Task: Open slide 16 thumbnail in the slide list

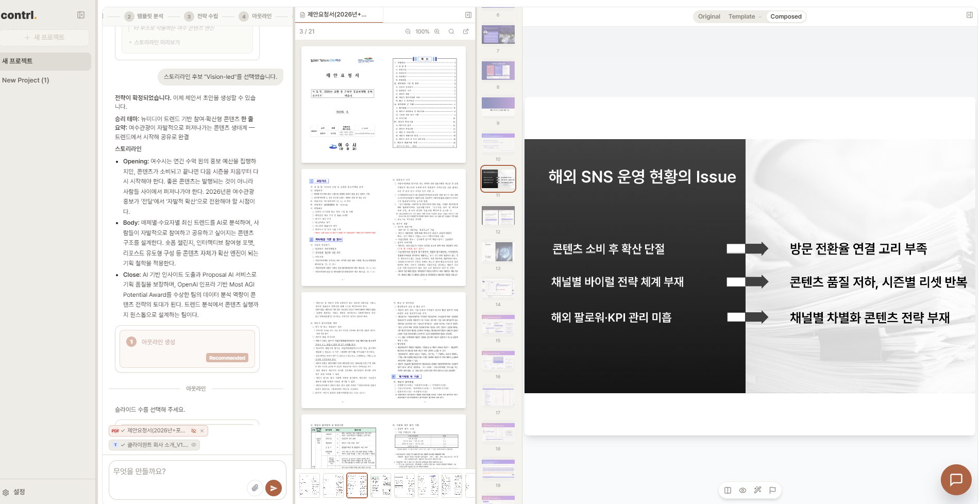Action: tap(498, 360)
